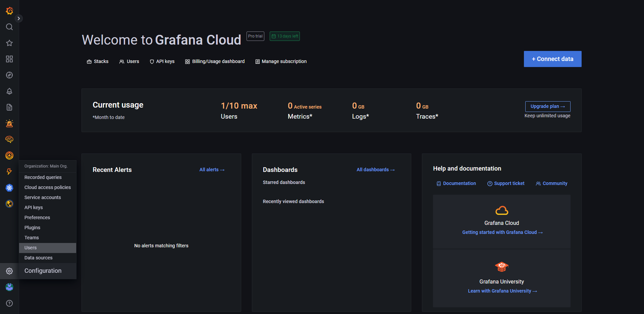Screen dimensions: 644x314
Task: Click the Recent Alerts heading
Action: coord(112,170)
